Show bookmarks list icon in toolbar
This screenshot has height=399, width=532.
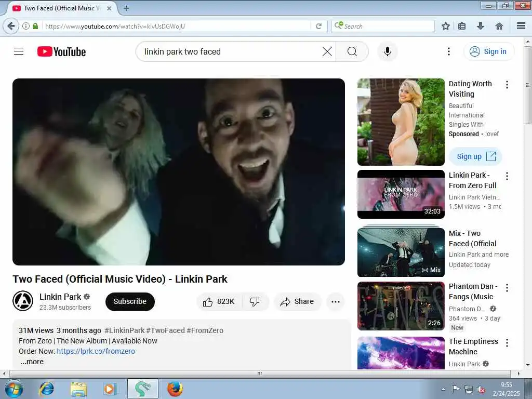coord(462,26)
